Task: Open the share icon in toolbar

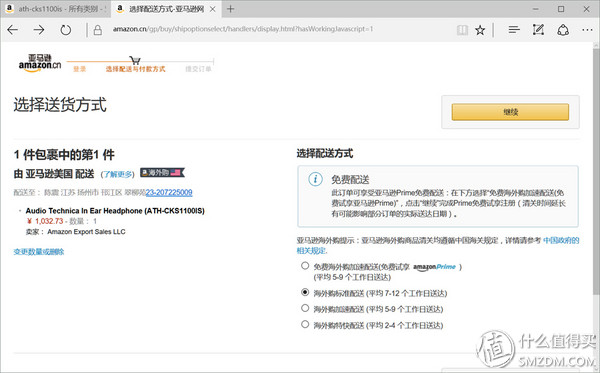Action: pos(563,30)
